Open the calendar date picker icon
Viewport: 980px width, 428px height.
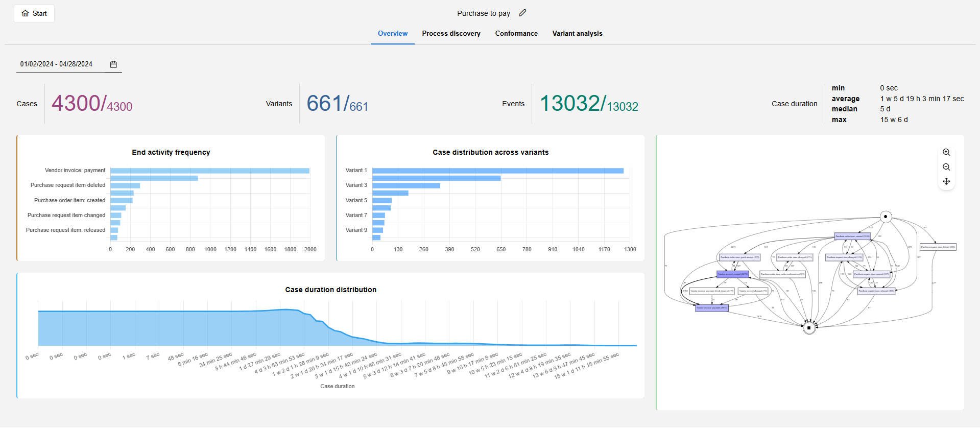pyautogui.click(x=113, y=64)
